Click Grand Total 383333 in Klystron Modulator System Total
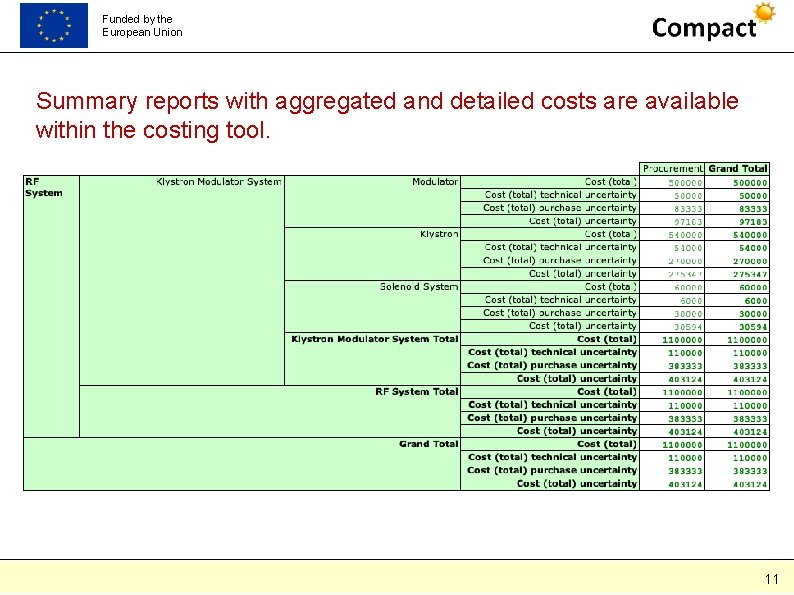The height and width of the screenshot is (595, 794). tap(750, 366)
